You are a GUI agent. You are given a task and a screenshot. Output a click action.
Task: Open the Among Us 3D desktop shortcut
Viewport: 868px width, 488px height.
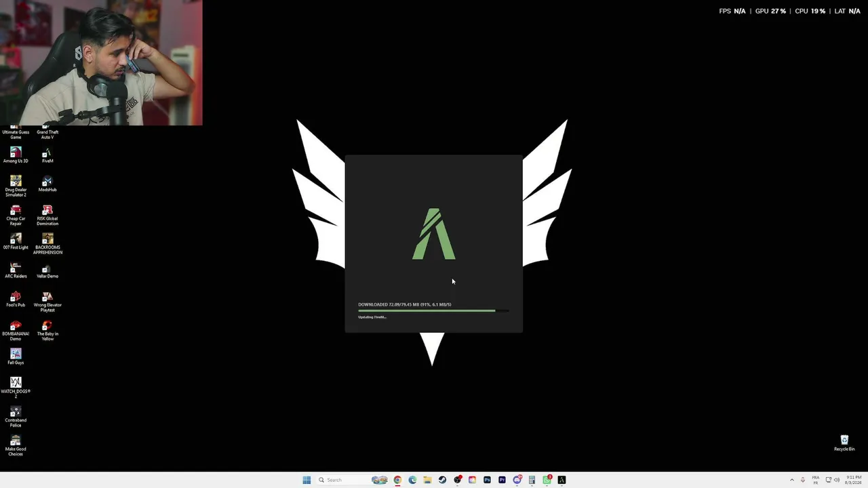pos(16,155)
